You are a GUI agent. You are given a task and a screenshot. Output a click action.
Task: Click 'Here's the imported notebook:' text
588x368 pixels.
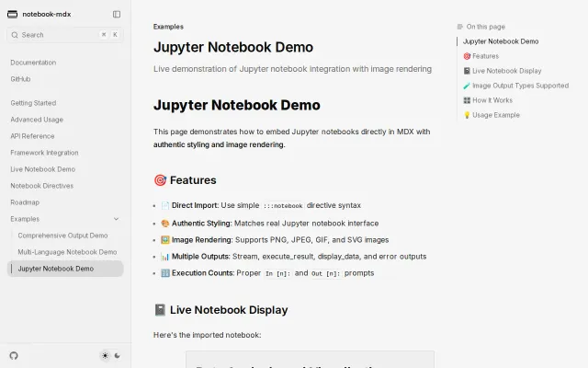point(207,335)
